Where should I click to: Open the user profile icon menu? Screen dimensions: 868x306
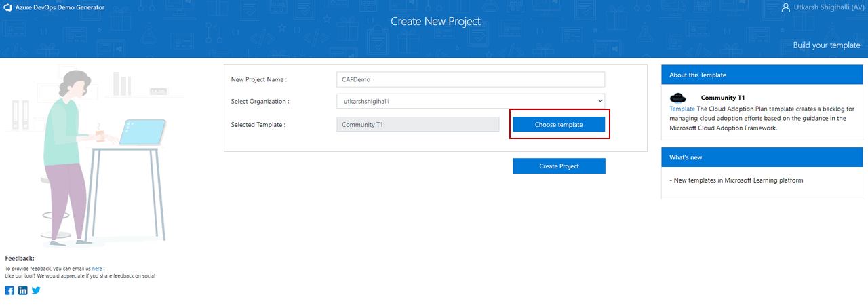coord(786,8)
